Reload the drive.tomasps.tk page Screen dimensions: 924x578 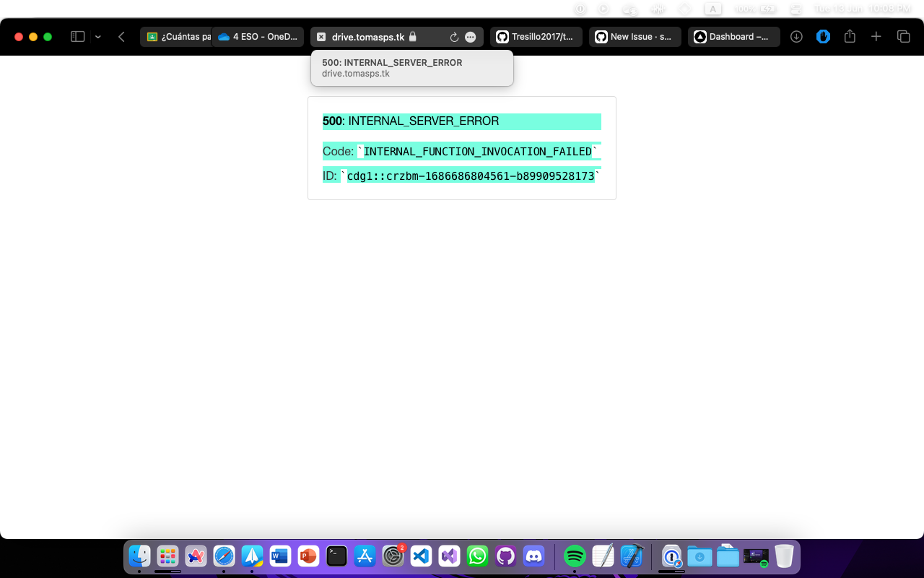tap(453, 36)
